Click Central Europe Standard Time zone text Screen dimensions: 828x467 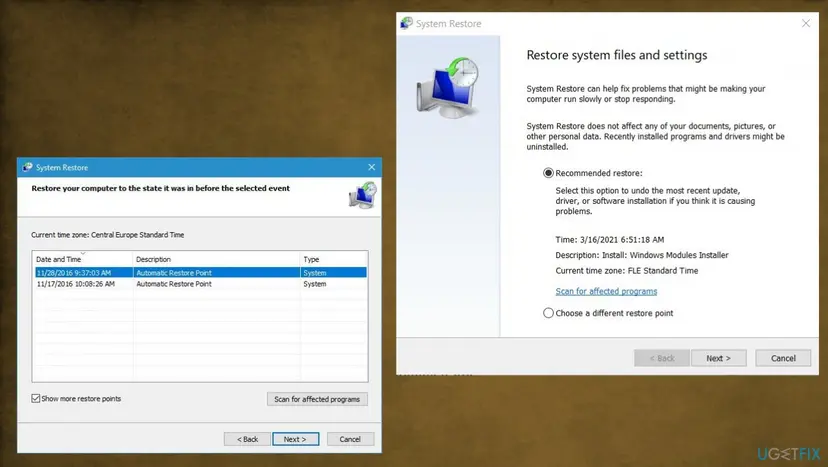pyautogui.click(x=137, y=235)
